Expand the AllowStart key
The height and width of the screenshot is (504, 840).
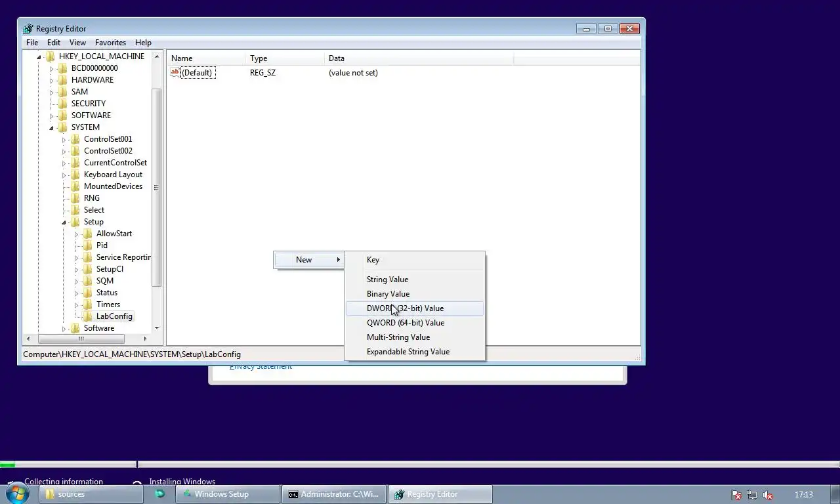tap(76, 234)
